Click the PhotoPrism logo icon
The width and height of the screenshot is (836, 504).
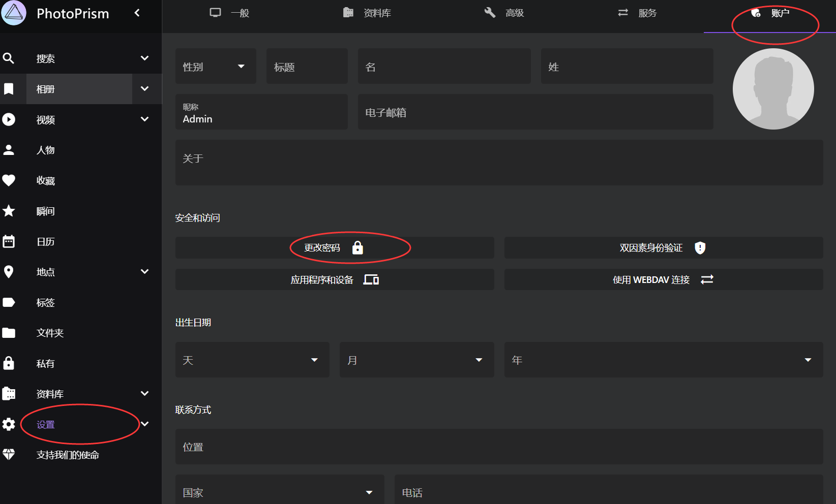click(x=14, y=13)
